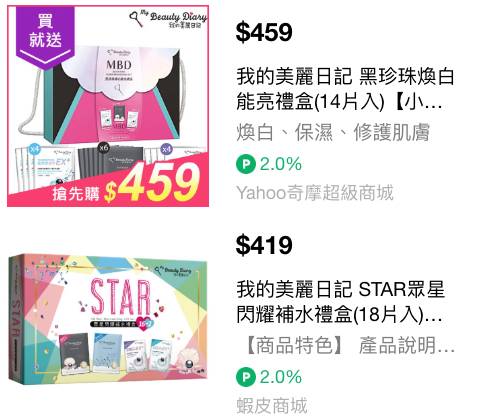Tap the 搶先購 $459 promo banner

point(127,185)
